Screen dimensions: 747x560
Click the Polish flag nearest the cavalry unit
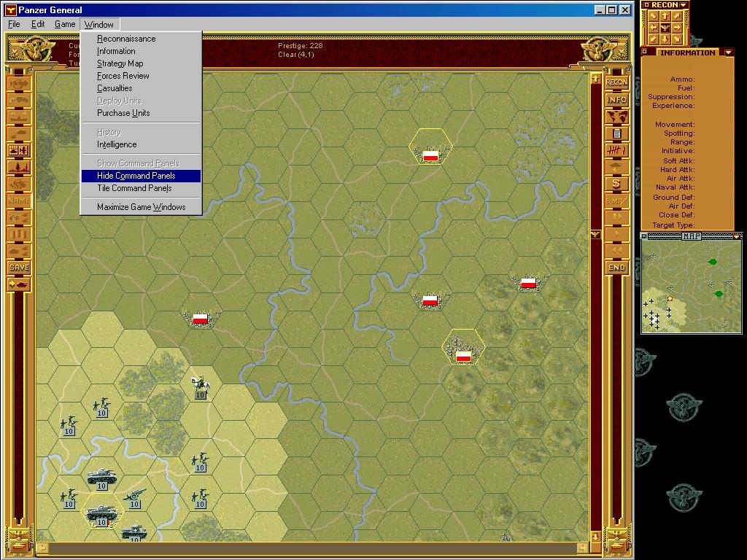click(x=200, y=319)
